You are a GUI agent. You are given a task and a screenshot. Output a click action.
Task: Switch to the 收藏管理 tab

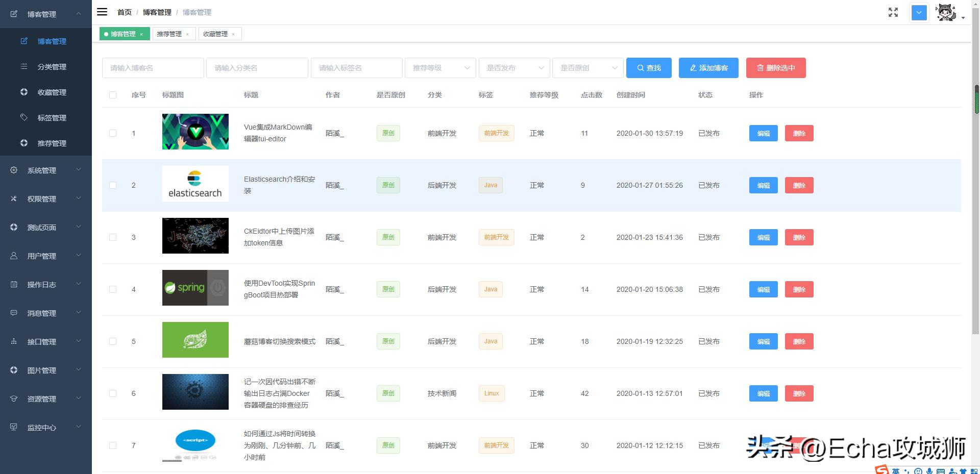216,34
